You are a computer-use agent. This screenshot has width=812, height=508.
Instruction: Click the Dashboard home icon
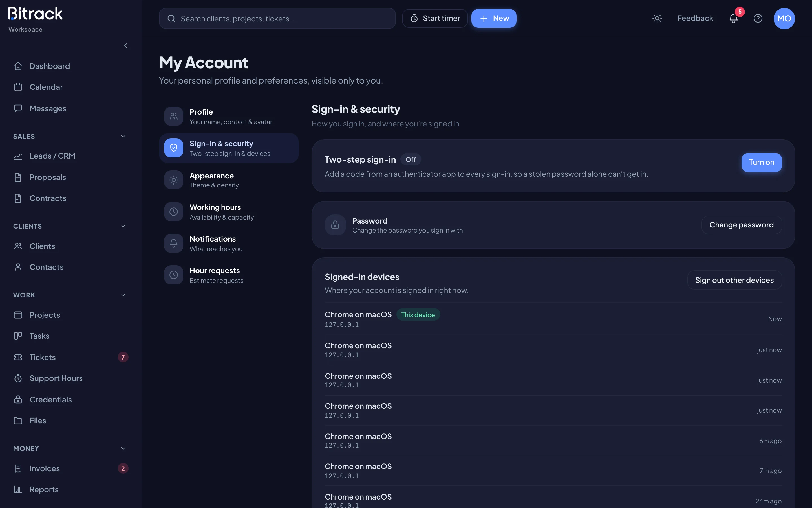(18, 66)
